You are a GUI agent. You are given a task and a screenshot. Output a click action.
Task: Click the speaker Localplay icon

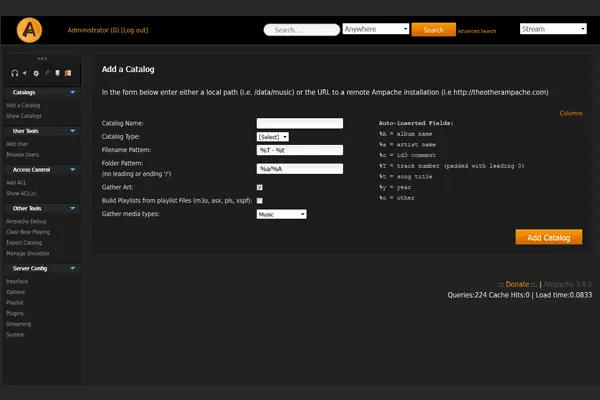[x=25, y=73]
